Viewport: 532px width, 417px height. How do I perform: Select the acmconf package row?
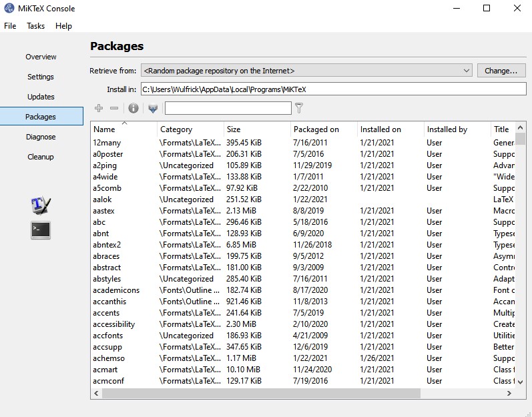click(302, 381)
